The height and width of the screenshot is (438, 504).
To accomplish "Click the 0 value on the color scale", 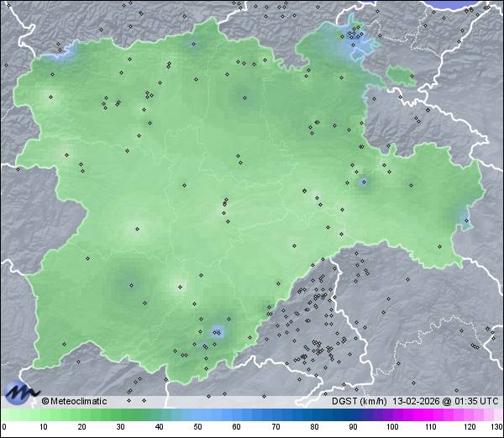I will [4, 427].
